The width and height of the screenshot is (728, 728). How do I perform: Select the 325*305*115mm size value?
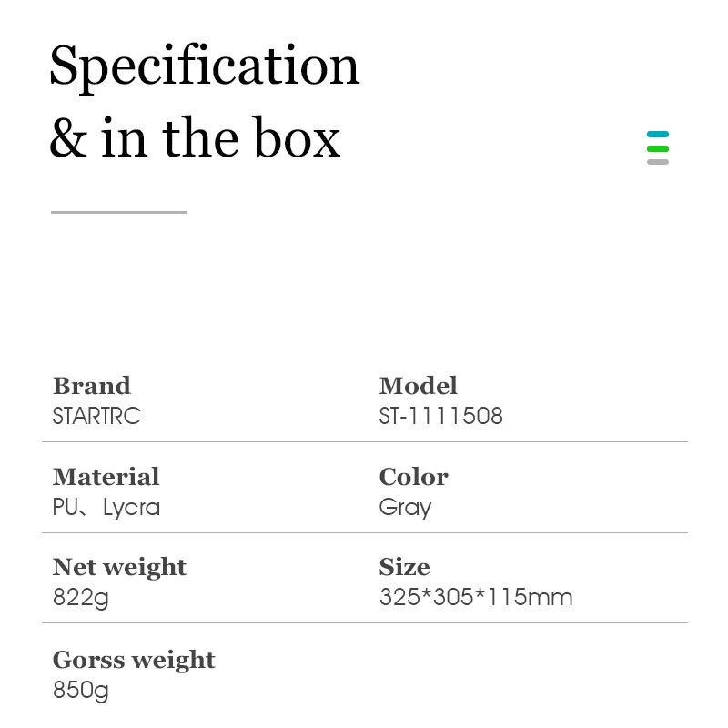[476, 597]
